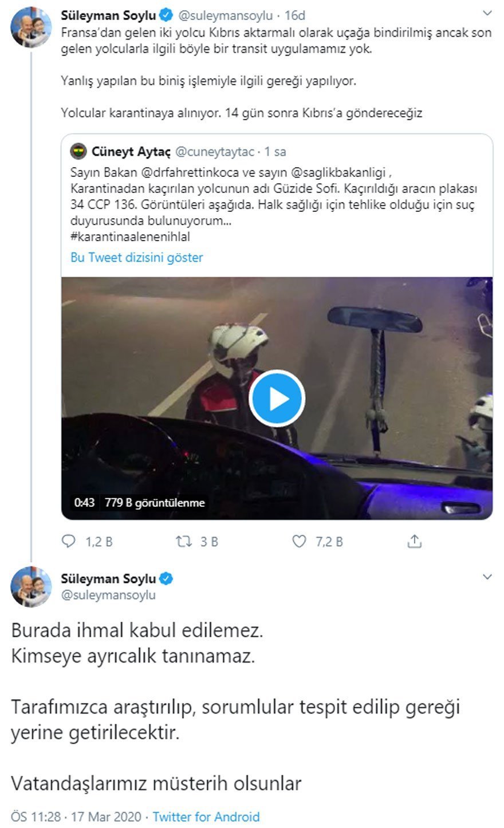Click the reply comment icon
Screen dimensions: 504x828
(68, 541)
